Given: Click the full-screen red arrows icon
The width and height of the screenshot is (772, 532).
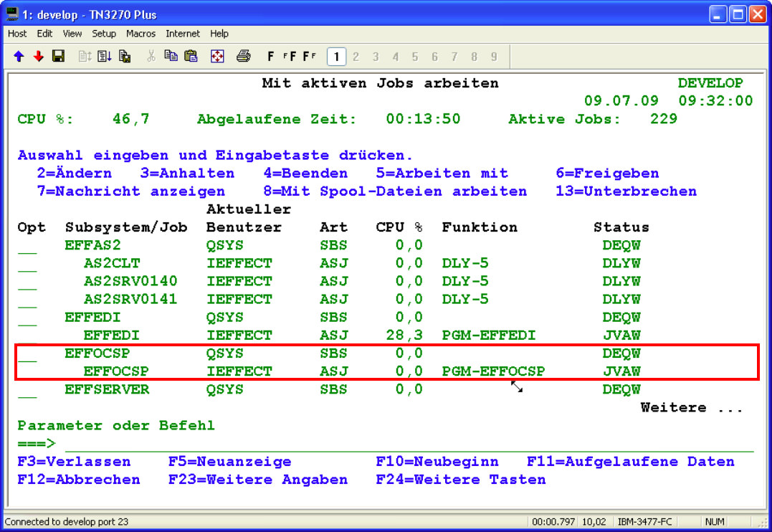Looking at the screenshot, I should 217,56.
